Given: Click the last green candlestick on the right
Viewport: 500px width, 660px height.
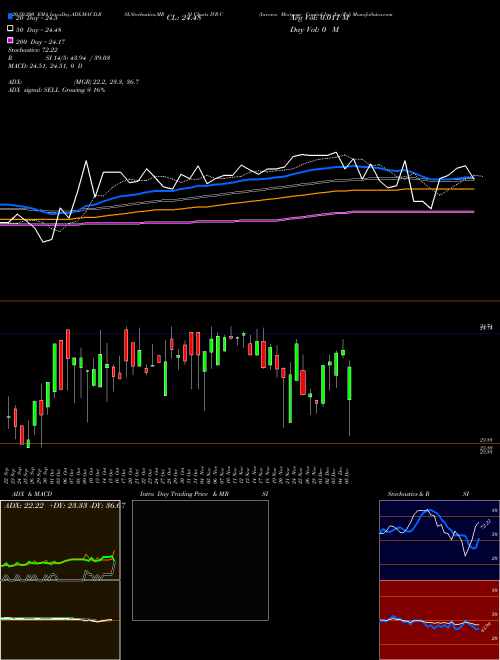Looking at the screenshot, I should (x=349, y=383).
